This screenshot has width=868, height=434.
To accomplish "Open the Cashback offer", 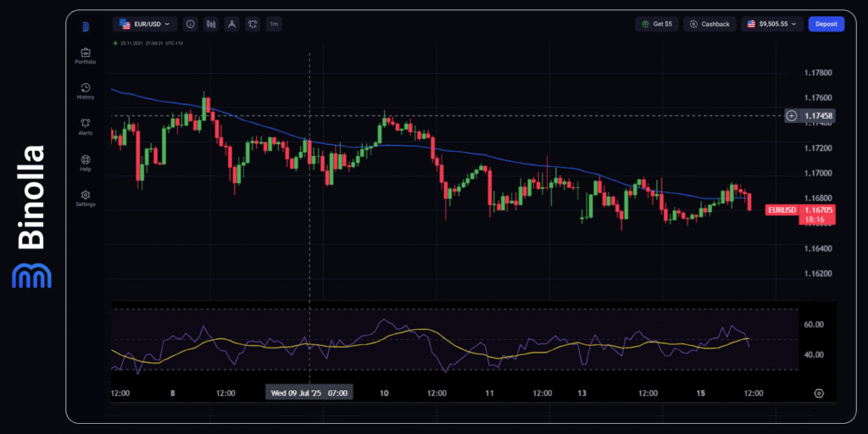I will click(x=710, y=25).
